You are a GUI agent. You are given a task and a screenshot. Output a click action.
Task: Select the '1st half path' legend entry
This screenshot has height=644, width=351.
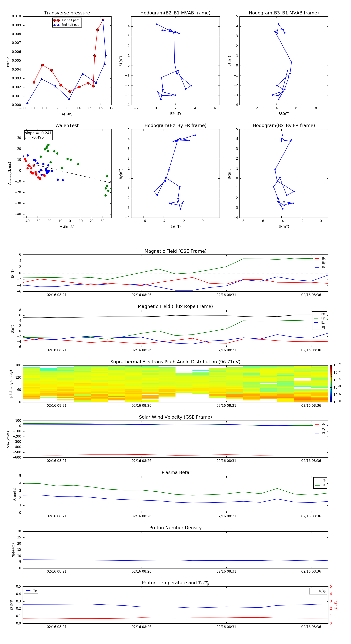click(67, 20)
